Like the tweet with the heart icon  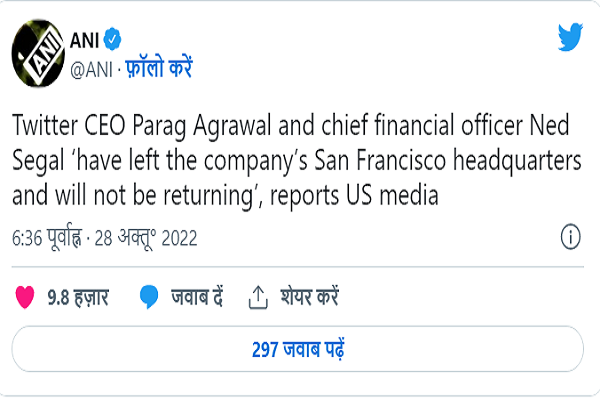(x=25, y=297)
